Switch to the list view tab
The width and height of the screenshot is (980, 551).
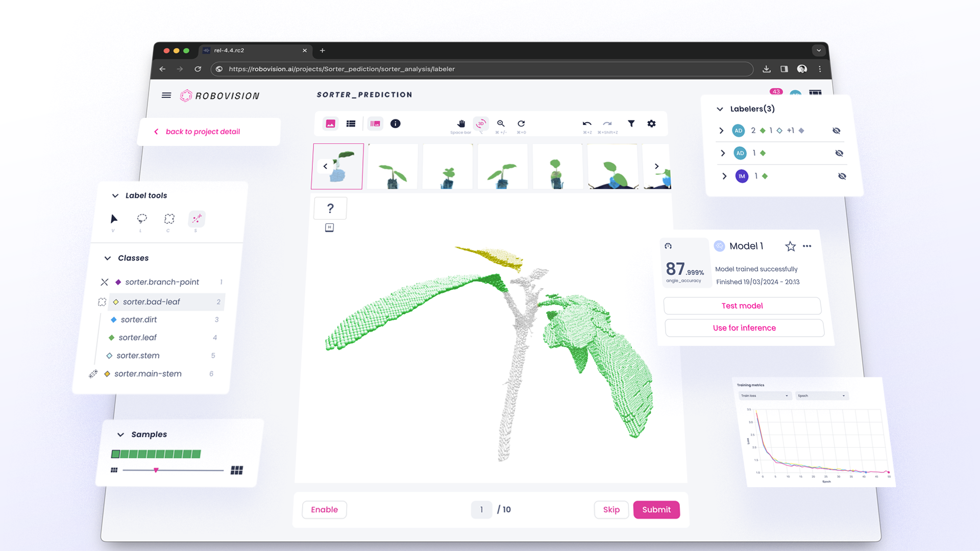coord(351,123)
